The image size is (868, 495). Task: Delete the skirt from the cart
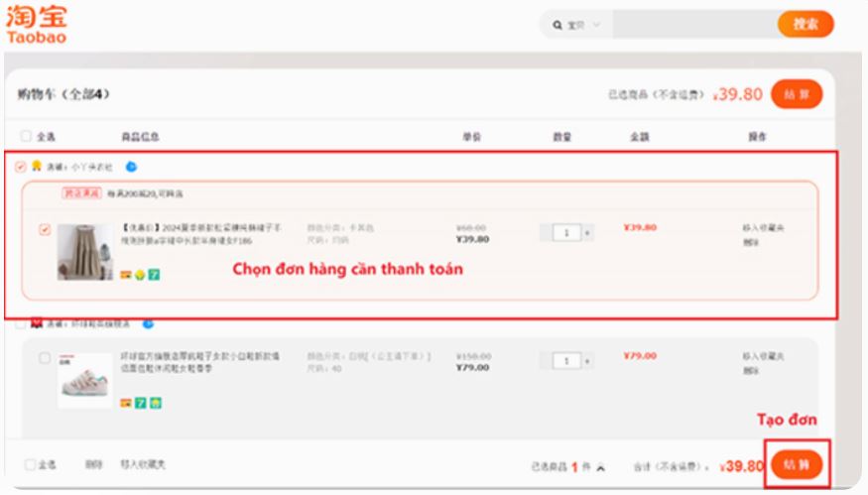(750, 242)
